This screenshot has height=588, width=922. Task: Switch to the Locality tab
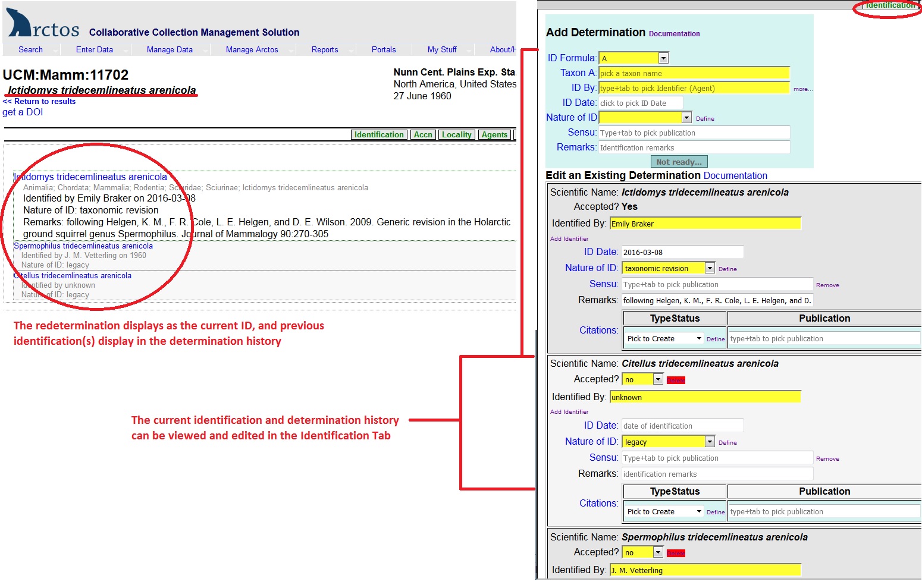(457, 135)
